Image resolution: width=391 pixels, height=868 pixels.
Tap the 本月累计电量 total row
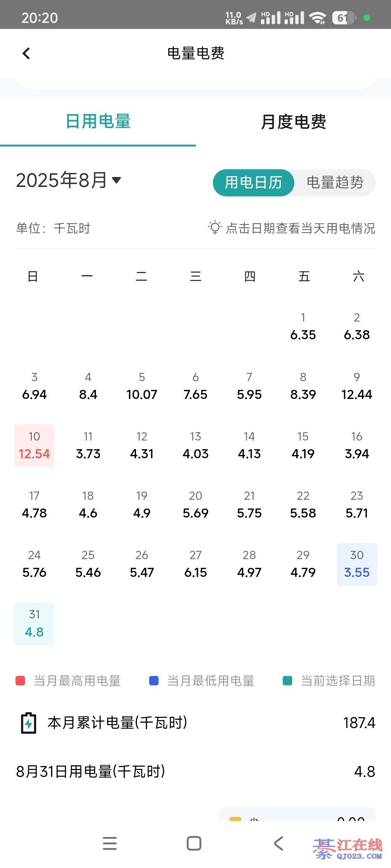click(x=195, y=723)
